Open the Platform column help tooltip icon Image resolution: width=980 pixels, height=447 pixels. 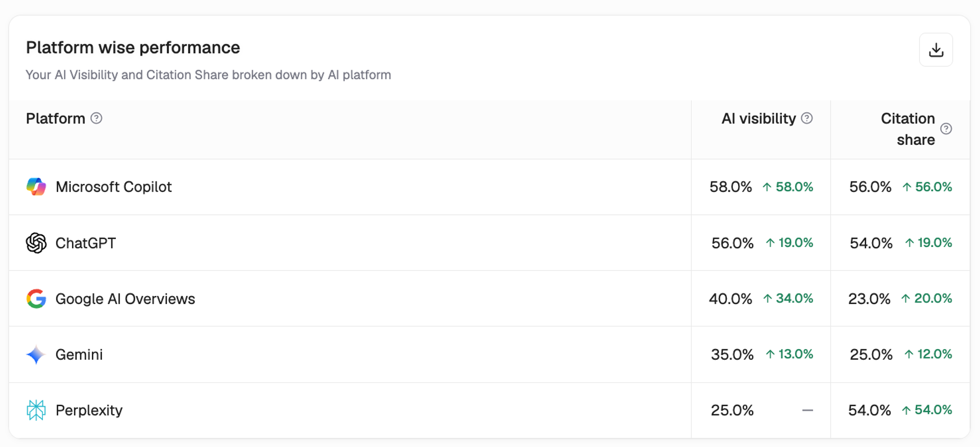click(x=96, y=118)
